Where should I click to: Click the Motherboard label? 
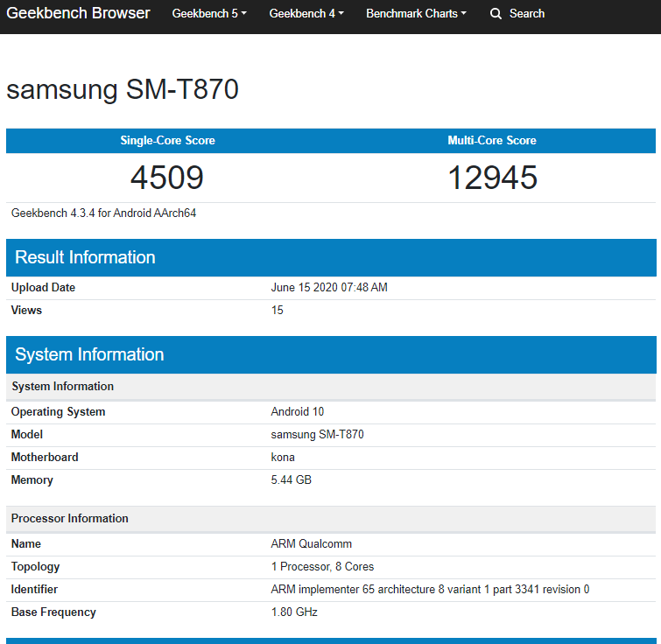(x=45, y=457)
